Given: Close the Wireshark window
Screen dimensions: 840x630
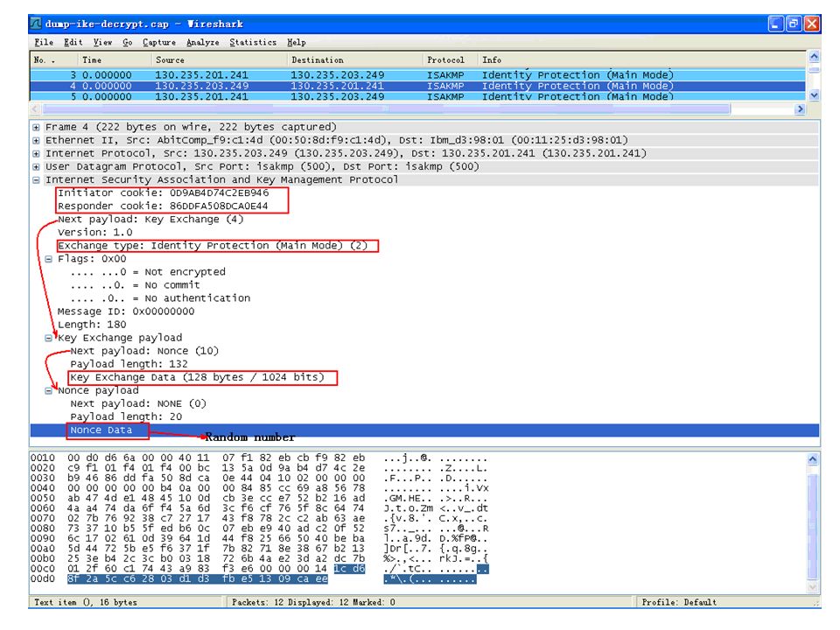Looking at the screenshot, I should click(812, 24).
